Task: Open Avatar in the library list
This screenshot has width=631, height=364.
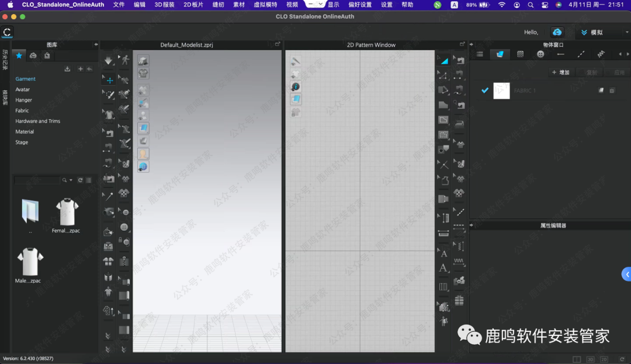Action: [x=23, y=89]
